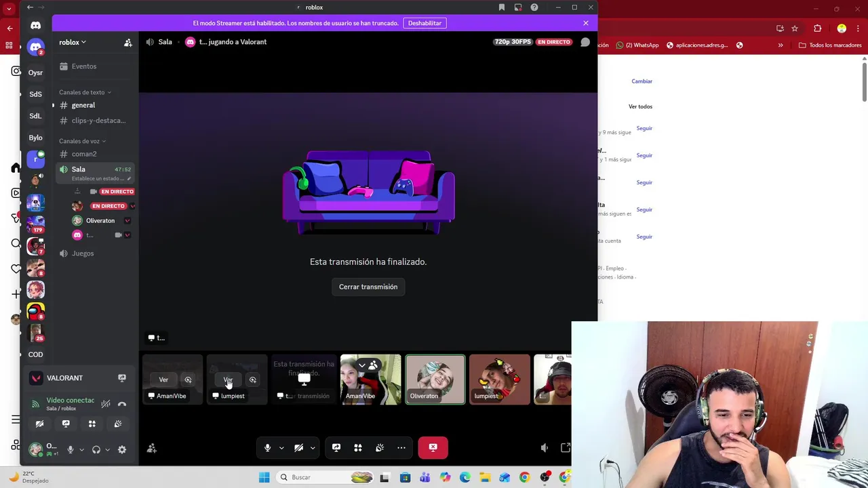Toggle noise suppression icon in voice panel
Image resolution: width=868 pixels, height=488 pixels.
tap(106, 404)
